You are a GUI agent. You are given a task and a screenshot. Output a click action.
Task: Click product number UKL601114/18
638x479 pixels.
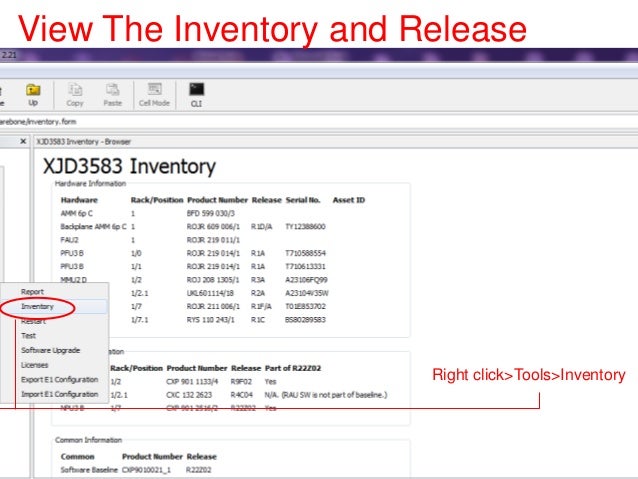point(210,293)
